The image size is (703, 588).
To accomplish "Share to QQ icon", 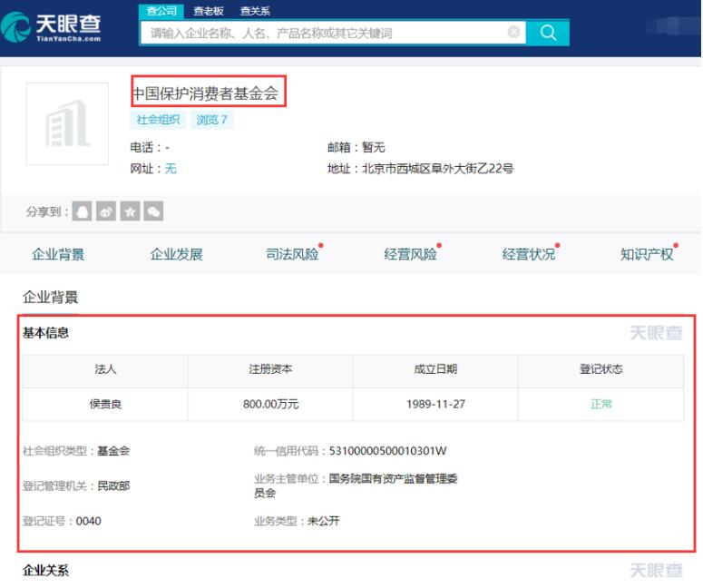I will tap(82, 211).
